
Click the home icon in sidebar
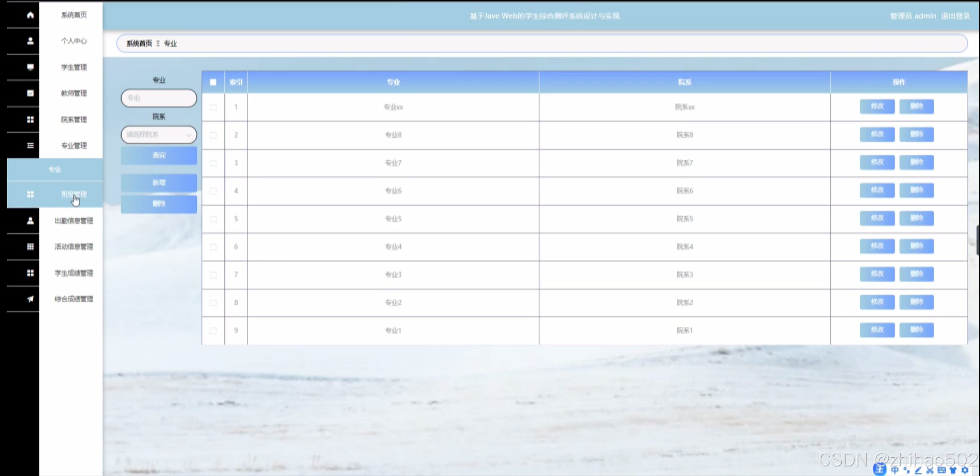30,15
